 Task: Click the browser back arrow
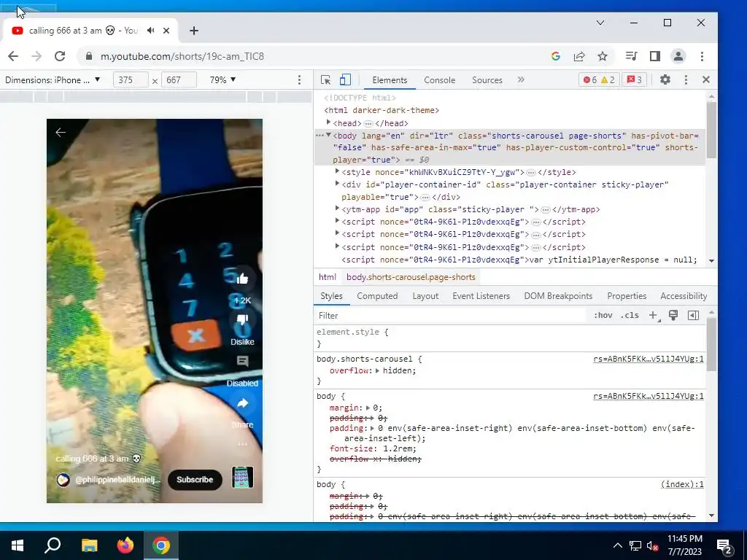pos(13,56)
